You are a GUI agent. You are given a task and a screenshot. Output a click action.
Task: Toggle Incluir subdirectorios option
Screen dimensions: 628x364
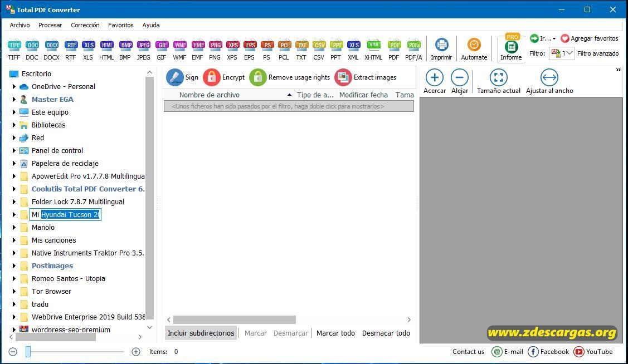point(201,333)
